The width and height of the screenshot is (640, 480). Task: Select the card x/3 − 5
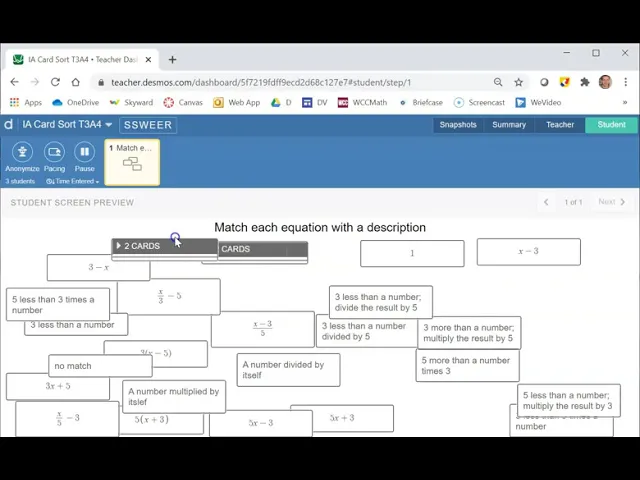click(169, 296)
